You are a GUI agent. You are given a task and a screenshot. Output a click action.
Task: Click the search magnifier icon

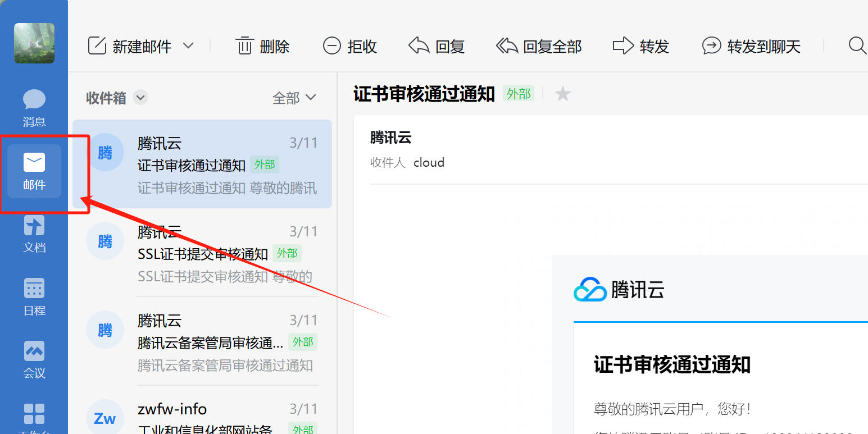click(x=857, y=45)
